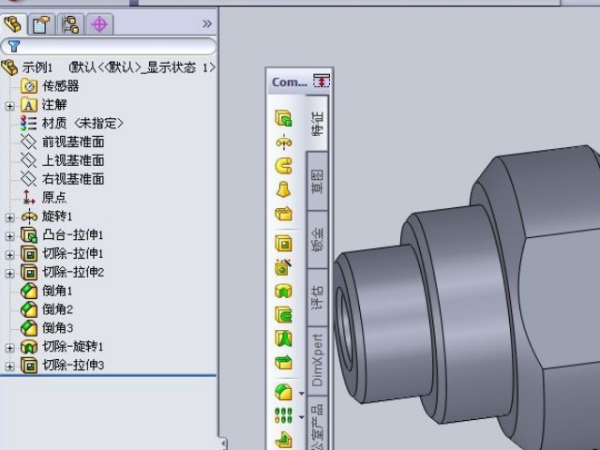Select the 倒角1 chamfer feature
The height and width of the screenshot is (450, 600).
click(x=57, y=291)
